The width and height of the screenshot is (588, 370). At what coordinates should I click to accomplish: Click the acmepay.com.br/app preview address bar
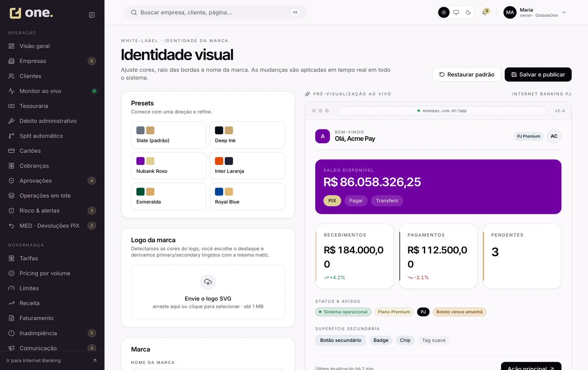pos(442,111)
